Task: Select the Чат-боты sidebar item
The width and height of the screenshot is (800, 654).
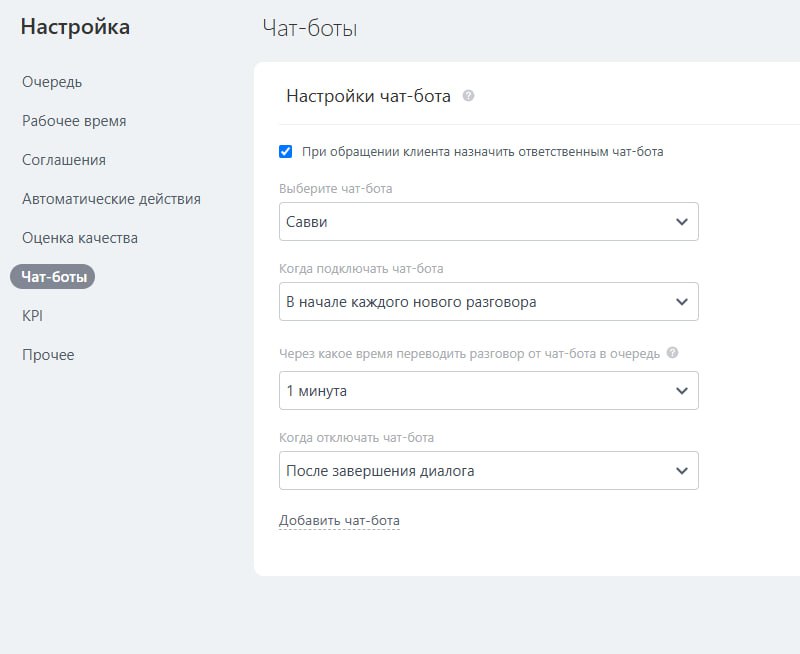Action: 53,277
